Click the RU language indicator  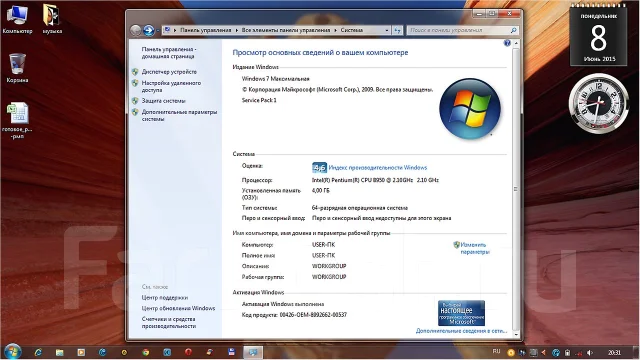click(x=496, y=351)
